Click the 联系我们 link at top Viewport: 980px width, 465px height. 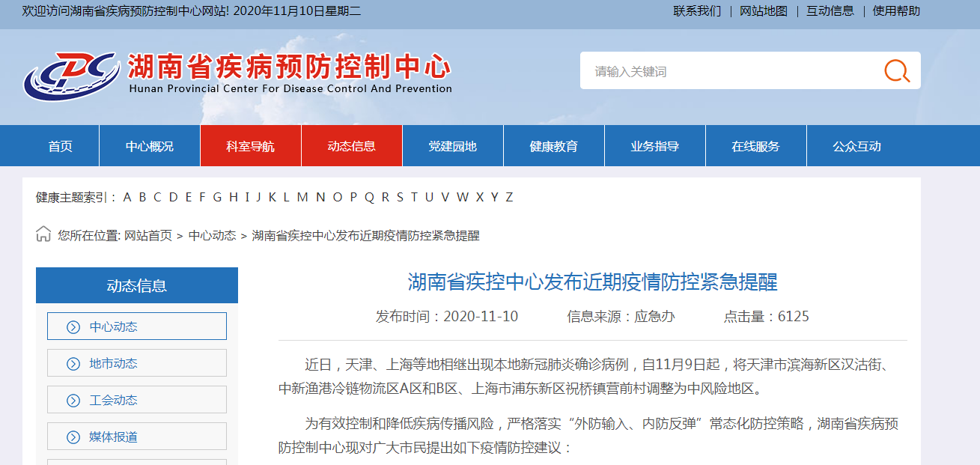(697, 10)
